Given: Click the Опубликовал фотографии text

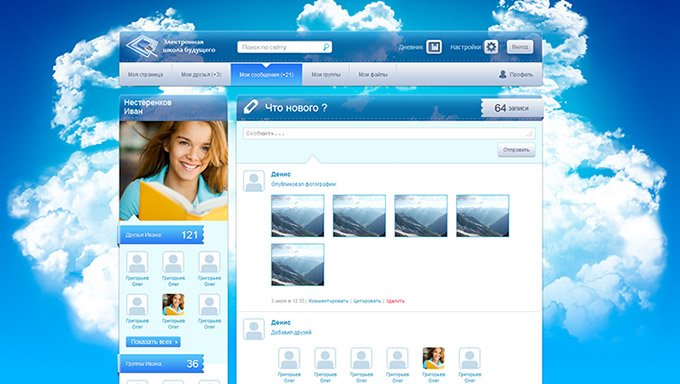Looking at the screenshot, I should [304, 184].
